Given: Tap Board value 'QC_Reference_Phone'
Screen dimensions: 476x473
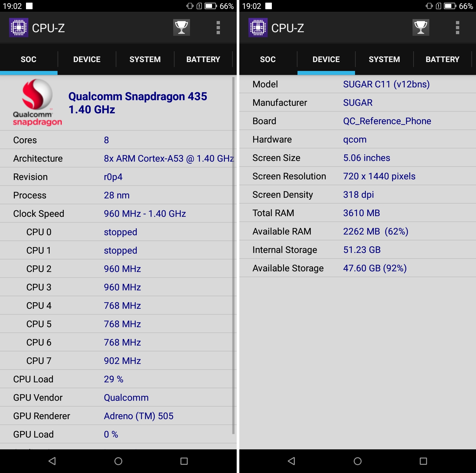Looking at the screenshot, I should tap(387, 121).
